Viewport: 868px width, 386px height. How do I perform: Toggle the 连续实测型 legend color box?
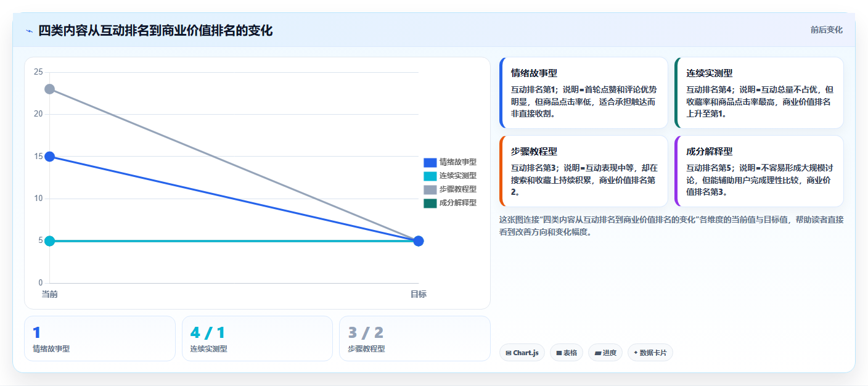pyautogui.click(x=430, y=176)
